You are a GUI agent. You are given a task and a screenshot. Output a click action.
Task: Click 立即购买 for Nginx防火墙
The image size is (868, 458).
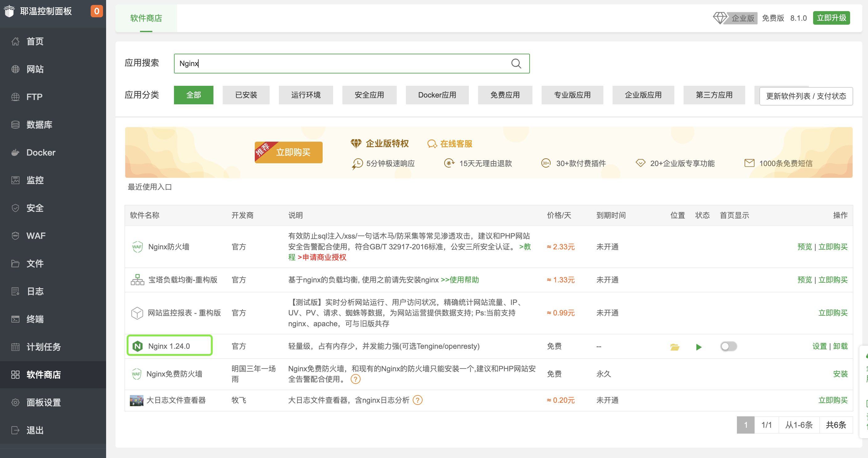(x=833, y=247)
